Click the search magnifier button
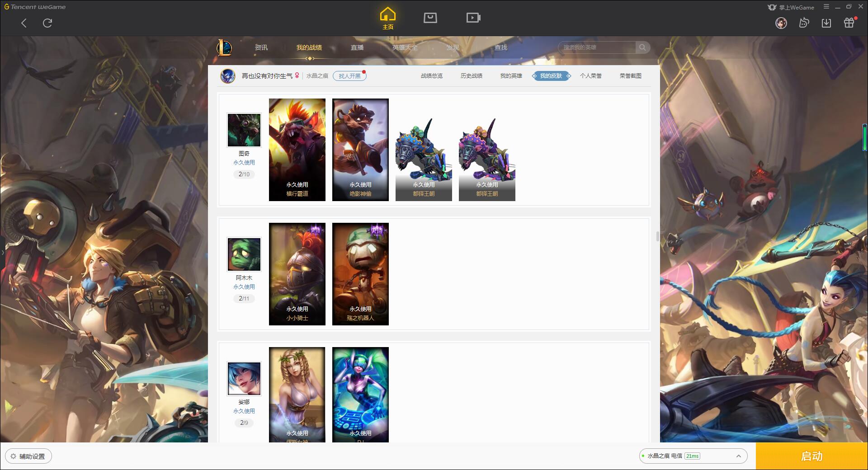The height and width of the screenshot is (470, 868). tap(642, 47)
